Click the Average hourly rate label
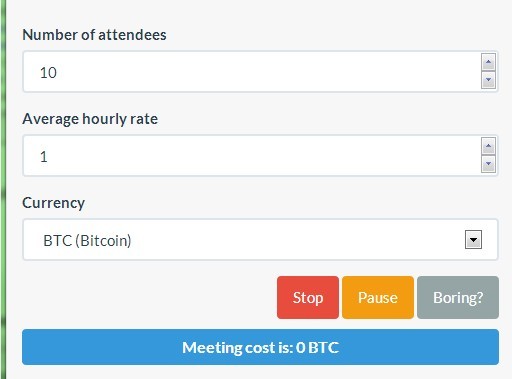The width and height of the screenshot is (512, 379). coord(90,119)
